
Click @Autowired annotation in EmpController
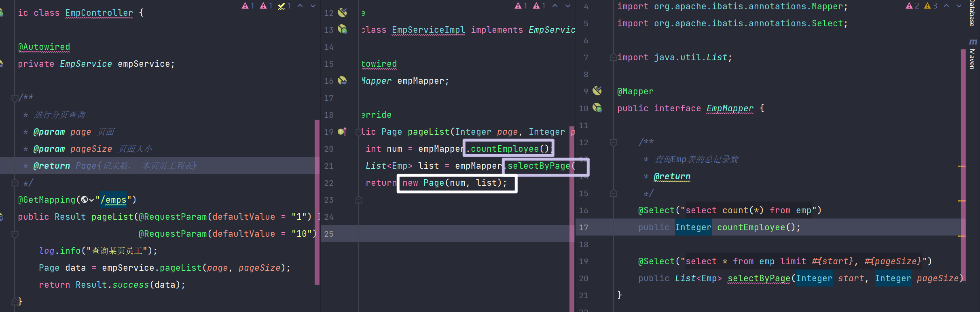(x=44, y=47)
